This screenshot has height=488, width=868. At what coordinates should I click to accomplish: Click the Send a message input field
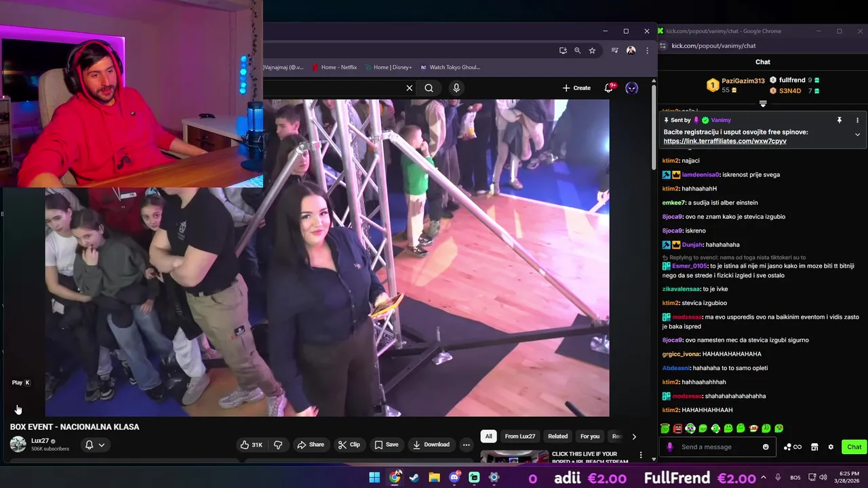(x=719, y=447)
